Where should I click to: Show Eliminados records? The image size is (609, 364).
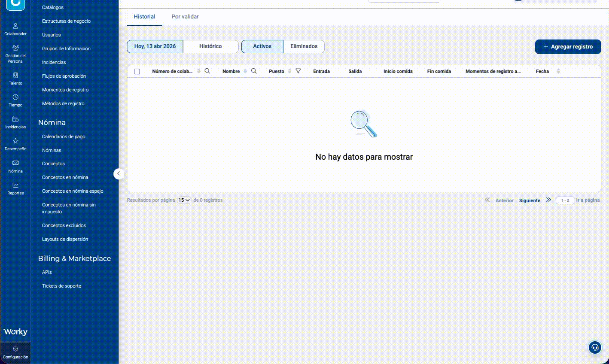[x=304, y=46]
